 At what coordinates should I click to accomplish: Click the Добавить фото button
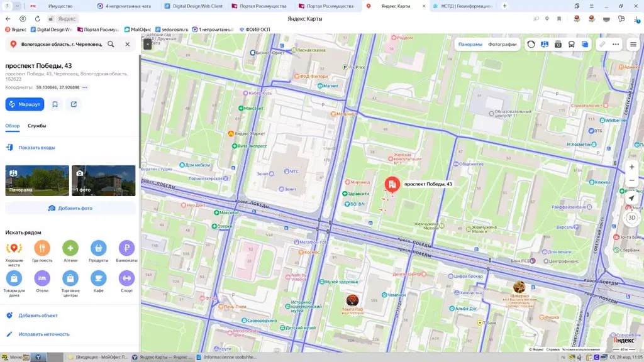point(70,208)
